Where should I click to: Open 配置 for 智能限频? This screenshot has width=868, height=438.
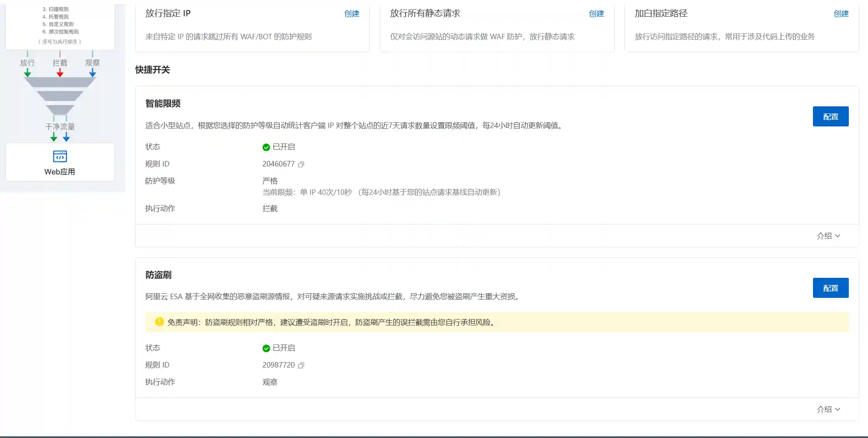click(x=830, y=116)
